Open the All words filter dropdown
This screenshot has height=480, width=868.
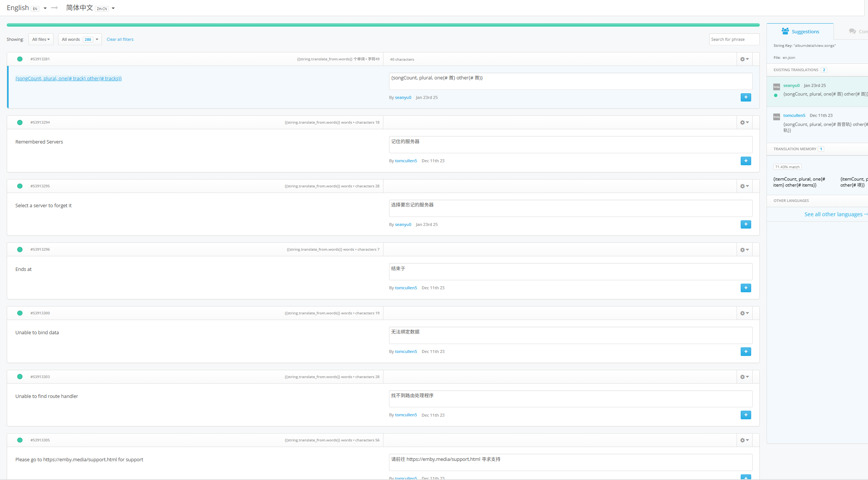pyautogui.click(x=79, y=39)
